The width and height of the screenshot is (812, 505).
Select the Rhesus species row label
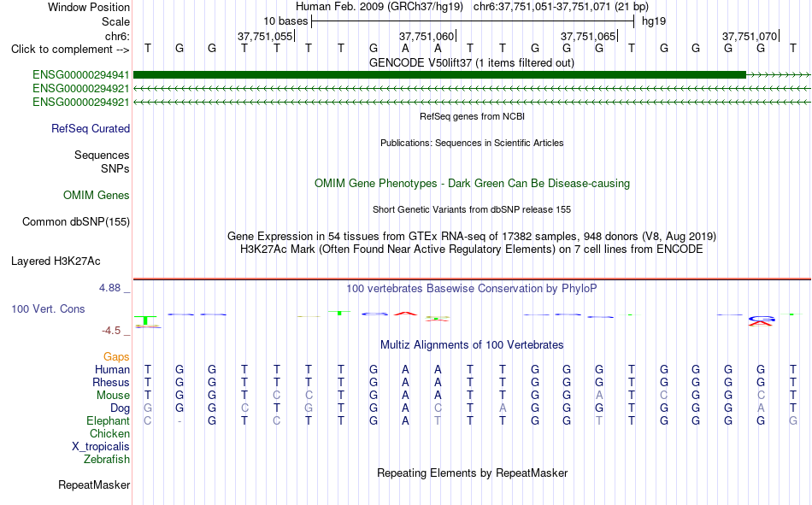(111, 382)
